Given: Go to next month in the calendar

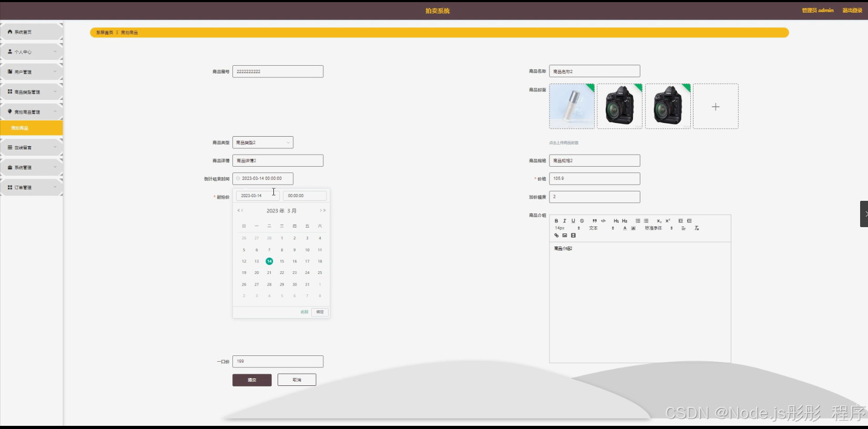Looking at the screenshot, I should click(321, 210).
